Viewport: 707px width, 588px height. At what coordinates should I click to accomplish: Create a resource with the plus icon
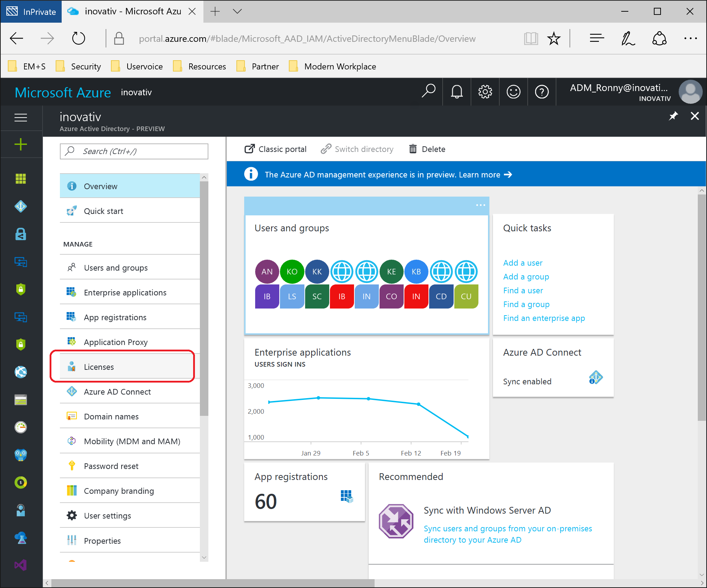(21, 144)
